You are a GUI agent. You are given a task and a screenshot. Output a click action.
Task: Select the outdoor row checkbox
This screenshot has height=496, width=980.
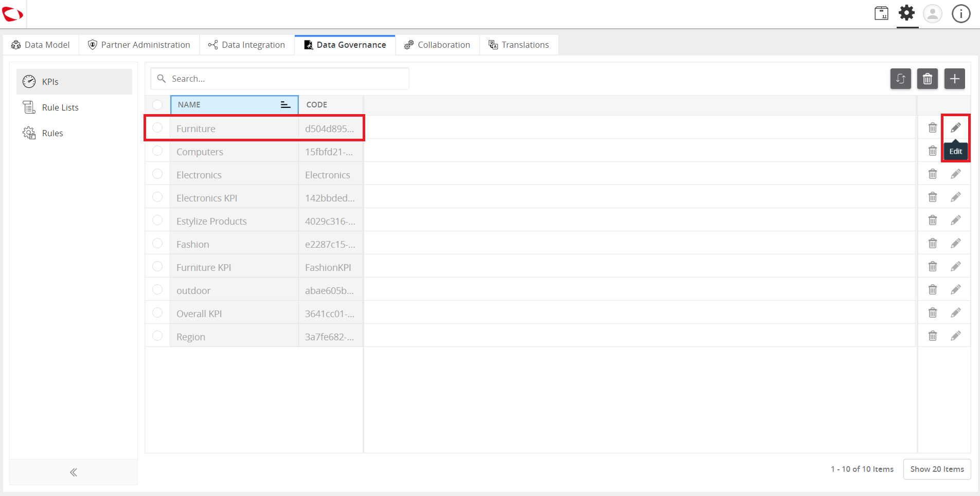(x=157, y=289)
